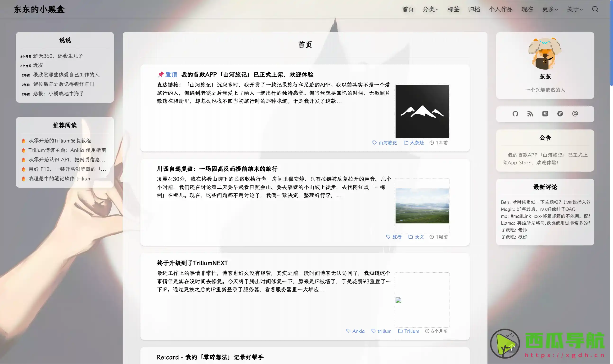Open pinned post 我的首款APP「山河旅记」

tap(247, 75)
